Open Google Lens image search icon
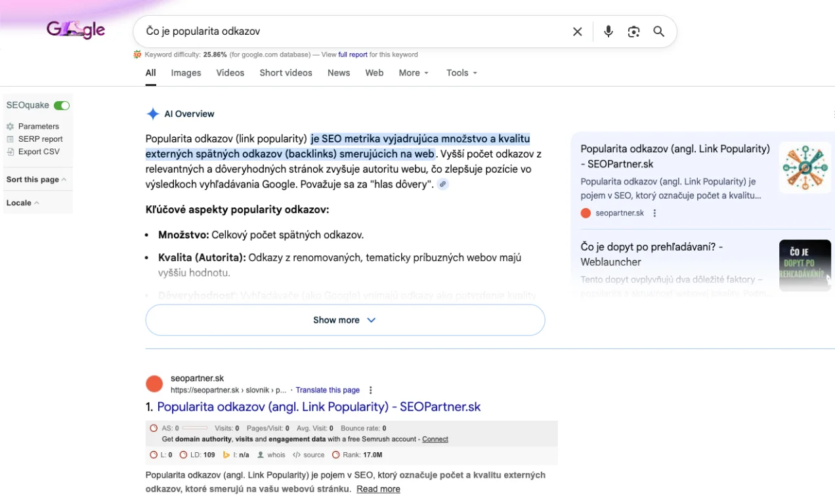 (x=633, y=31)
